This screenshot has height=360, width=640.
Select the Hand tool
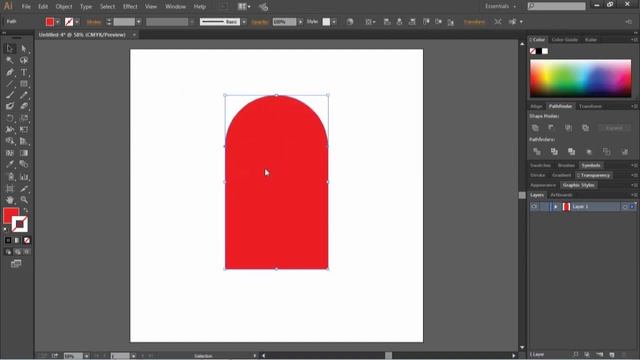click(10, 200)
